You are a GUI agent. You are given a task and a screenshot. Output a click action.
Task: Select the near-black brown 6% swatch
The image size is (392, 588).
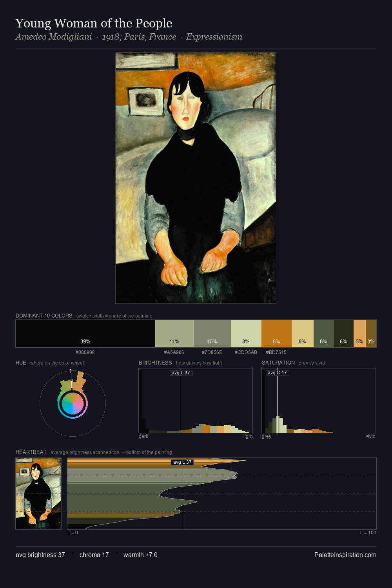coord(343,334)
